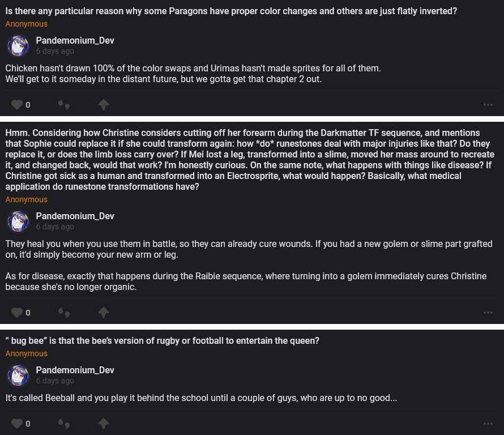This screenshot has width=504, height=435.
Task: Click Pandemonium_Dev avatar on runestone answer
Action: tap(18, 221)
